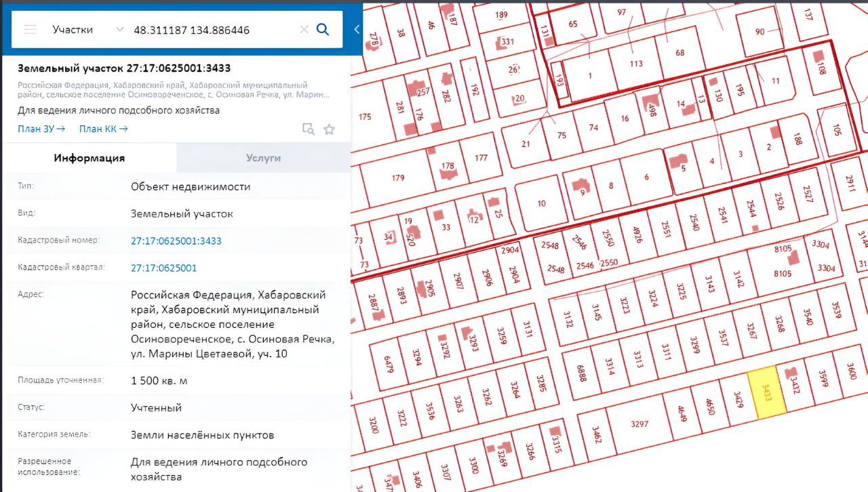Select parcel 2527 on the map
Viewport: 868px width, 492px height.
(x=807, y=194)
